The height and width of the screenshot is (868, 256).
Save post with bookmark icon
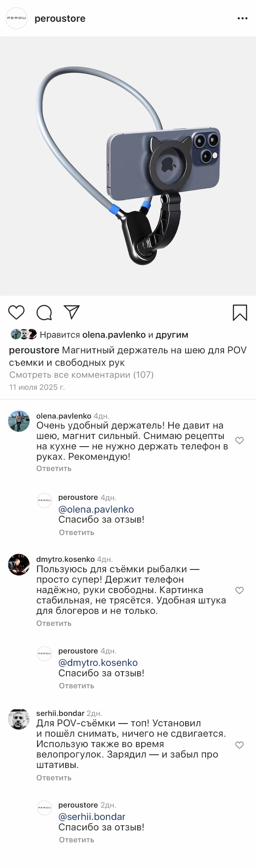point(240,313)
